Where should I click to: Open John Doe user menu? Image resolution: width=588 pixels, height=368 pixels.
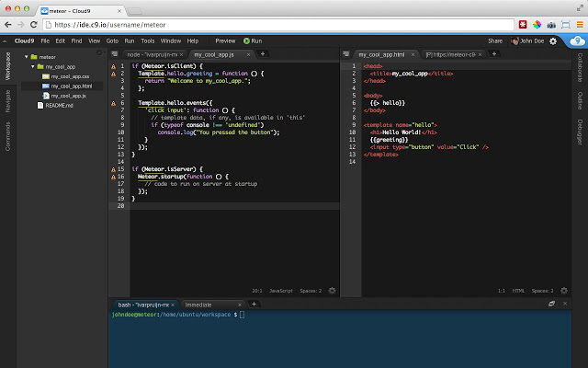point(527,40)
